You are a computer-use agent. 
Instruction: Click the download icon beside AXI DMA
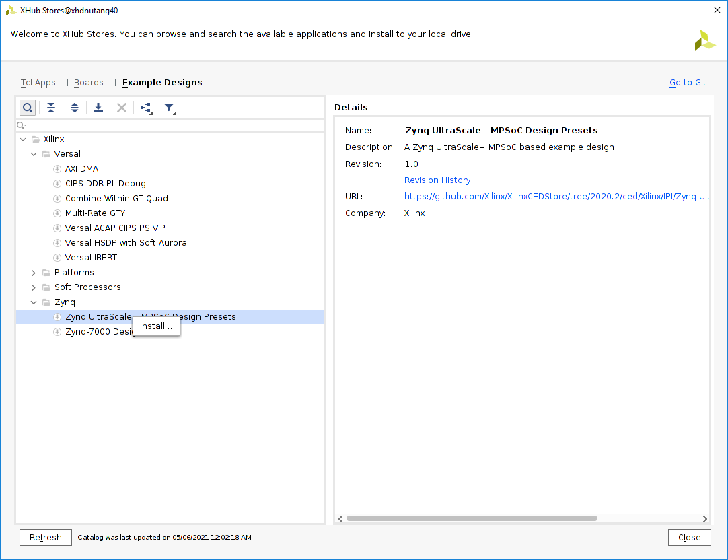point(57,169)
